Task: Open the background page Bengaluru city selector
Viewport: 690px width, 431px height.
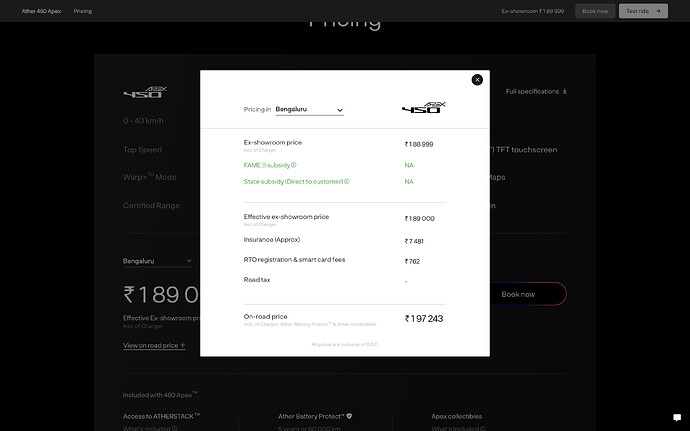Action: (x=157, y=261)
